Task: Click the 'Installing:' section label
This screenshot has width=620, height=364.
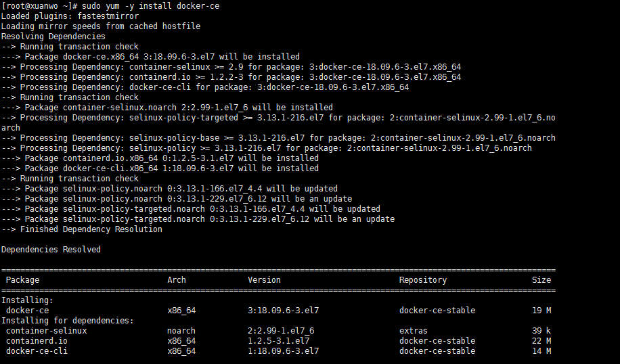Action: click(x=27, y=300)
